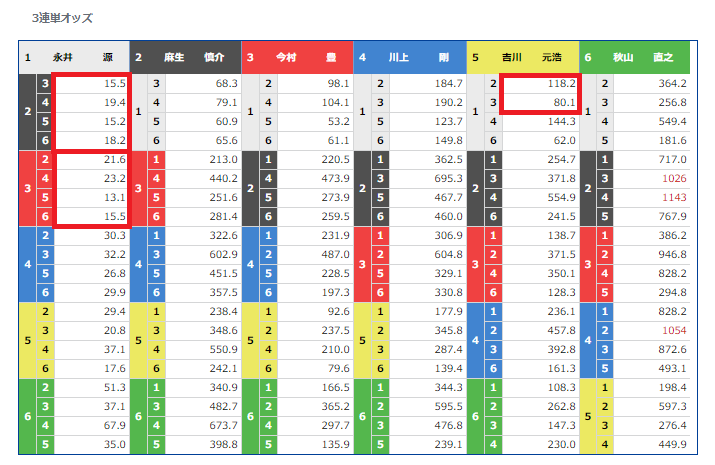Click the odds value 123.7
The height and width of the screenshot is (465, 715).
(x=449, y=122)
